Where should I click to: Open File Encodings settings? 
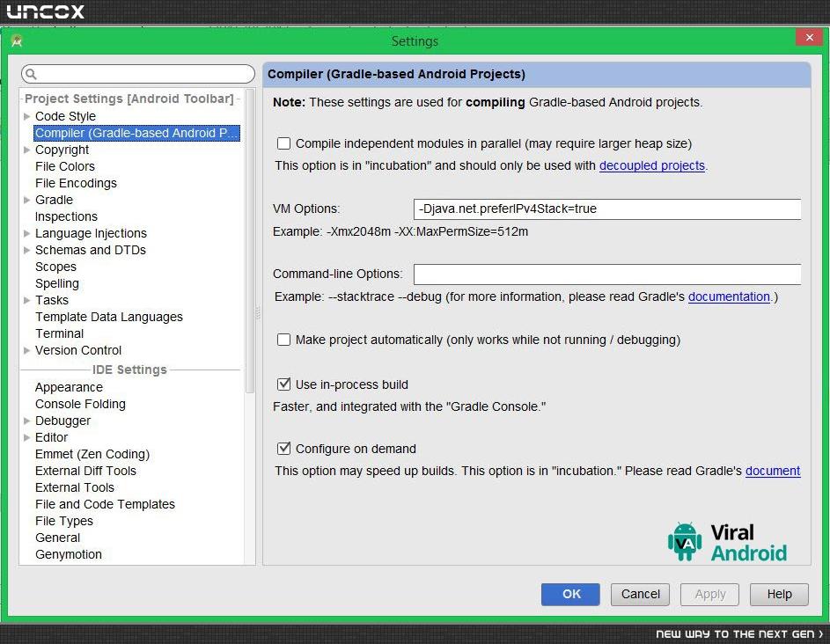coord(77,183)
